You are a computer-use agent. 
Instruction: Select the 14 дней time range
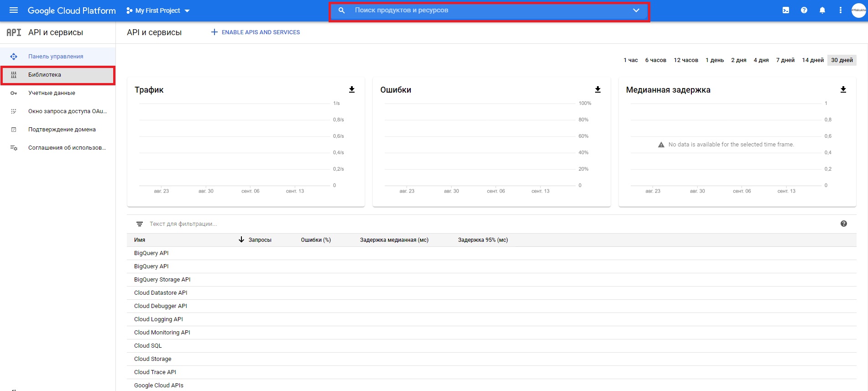point(813,60)
